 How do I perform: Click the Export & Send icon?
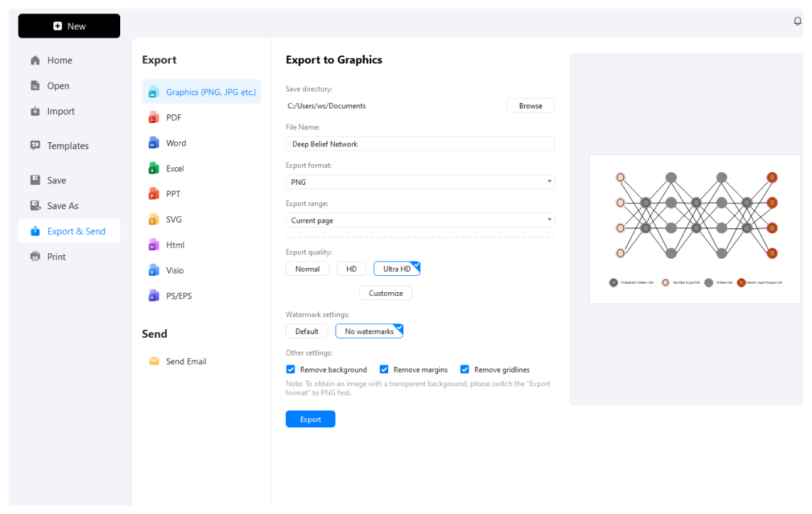tap(36, 231)
